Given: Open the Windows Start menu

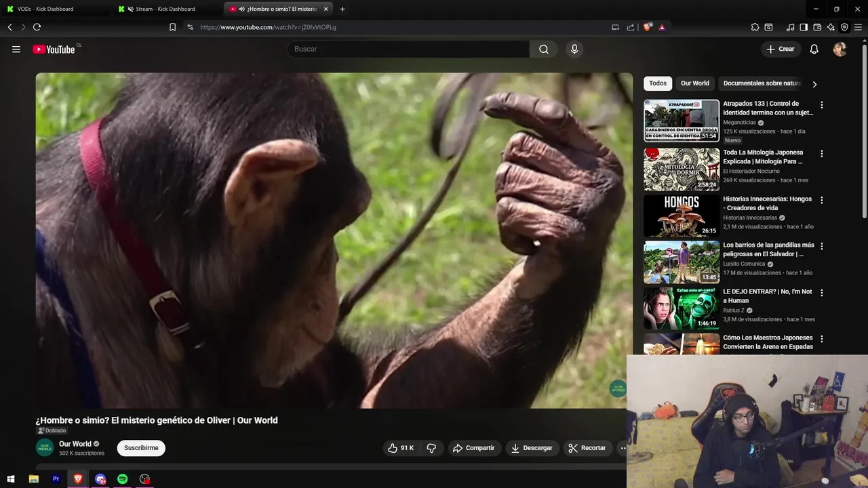Looking at the screenshot, I should (x=11, y=479).
